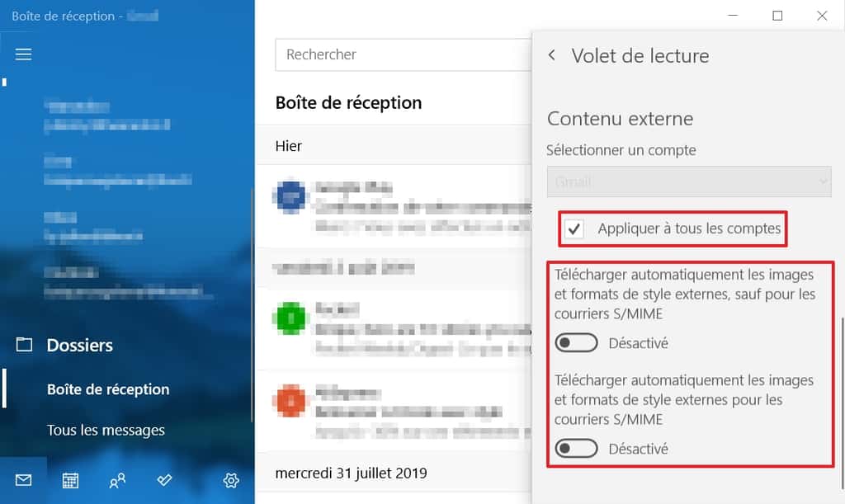Expand the Sélectionner un compte dropdown
This screenshot has height=504, width=845.
tap(689, 181)
